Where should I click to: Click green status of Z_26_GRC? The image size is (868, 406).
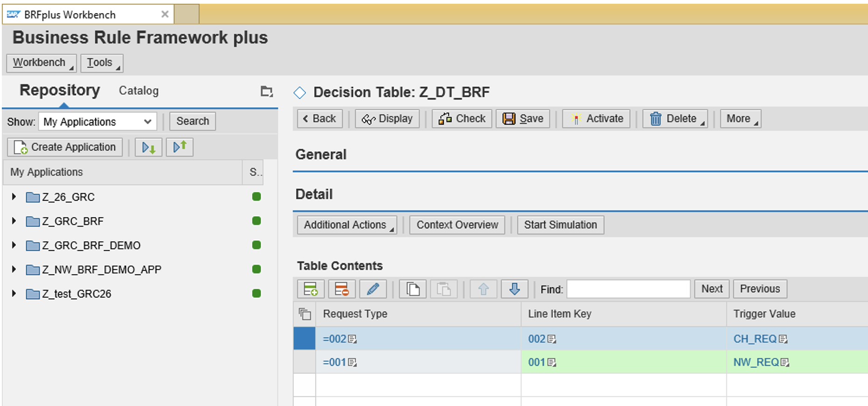(x=256, y=196)
